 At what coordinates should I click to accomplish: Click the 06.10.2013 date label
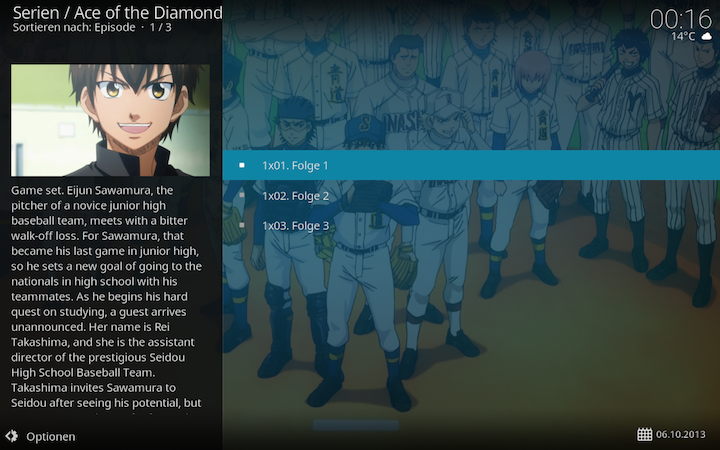tap(681, 434)
